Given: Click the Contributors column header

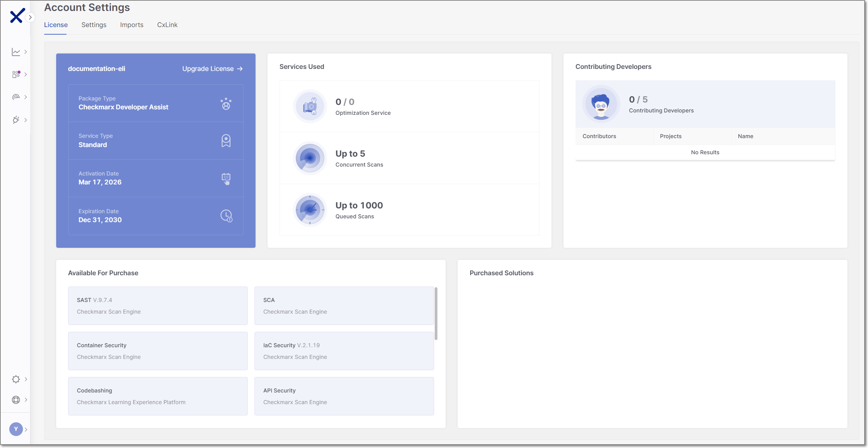Looking at the screenshot, I should tap(599, 136).
